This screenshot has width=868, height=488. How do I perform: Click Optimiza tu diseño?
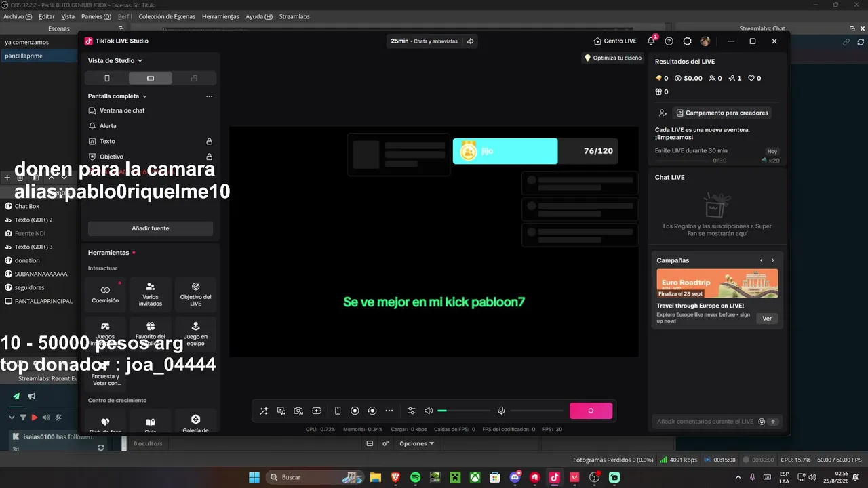[x=613, y=58]
